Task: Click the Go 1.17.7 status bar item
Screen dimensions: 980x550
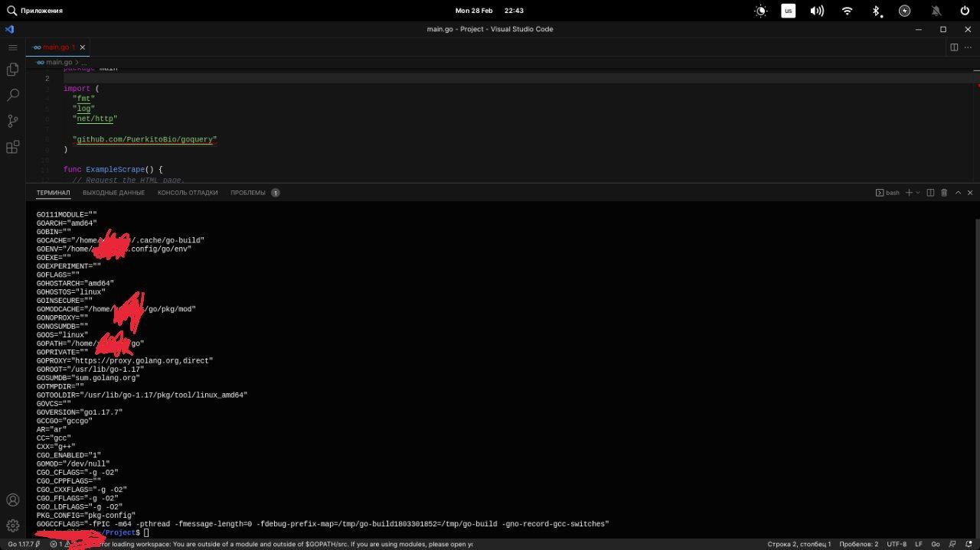Action: tap(21, 545)
